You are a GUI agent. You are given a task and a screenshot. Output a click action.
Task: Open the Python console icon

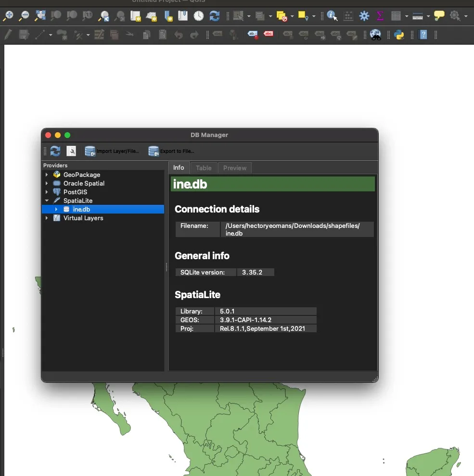pyautogui.click(x=399, y=35)
